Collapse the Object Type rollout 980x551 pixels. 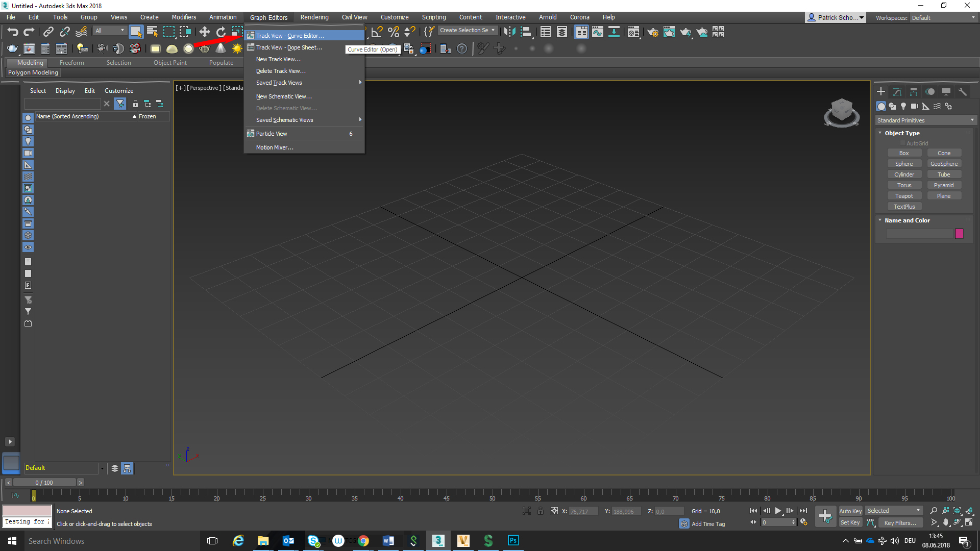point(901,133)
